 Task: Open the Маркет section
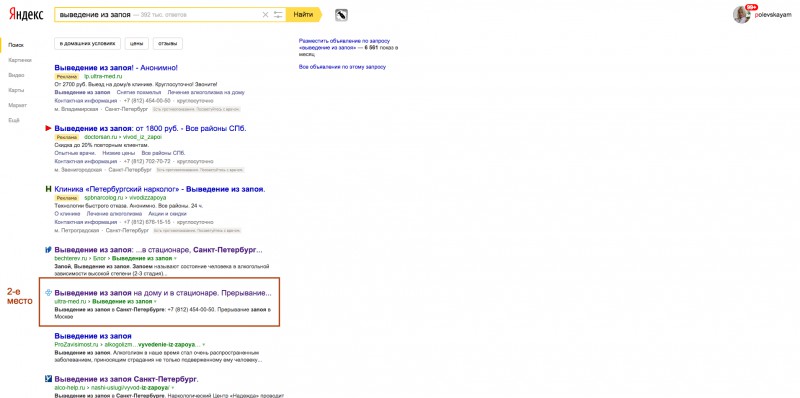tap(17, 105)
